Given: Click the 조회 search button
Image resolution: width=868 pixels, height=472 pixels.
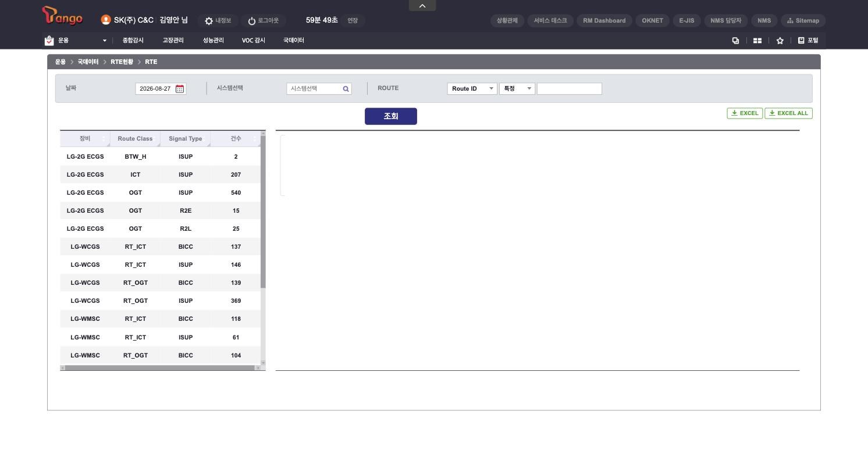Looking at the screenshot, I should 391,116.
